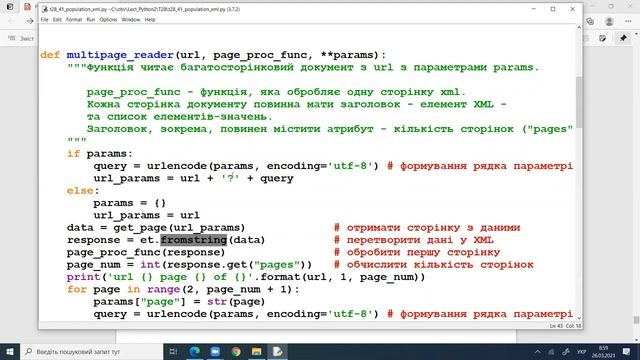Viewport: 640px width, 360px height.
Task: Open File Explorer from taskbar
Action: click(x=256, y=351)
